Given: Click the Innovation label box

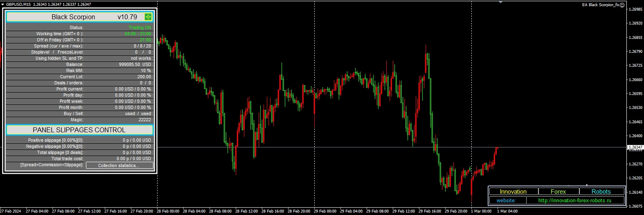Looking at the screenshot, I should pos(513,192).
